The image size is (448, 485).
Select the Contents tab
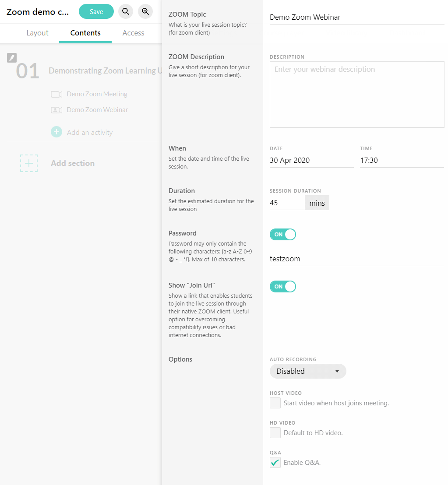point(85,33)
